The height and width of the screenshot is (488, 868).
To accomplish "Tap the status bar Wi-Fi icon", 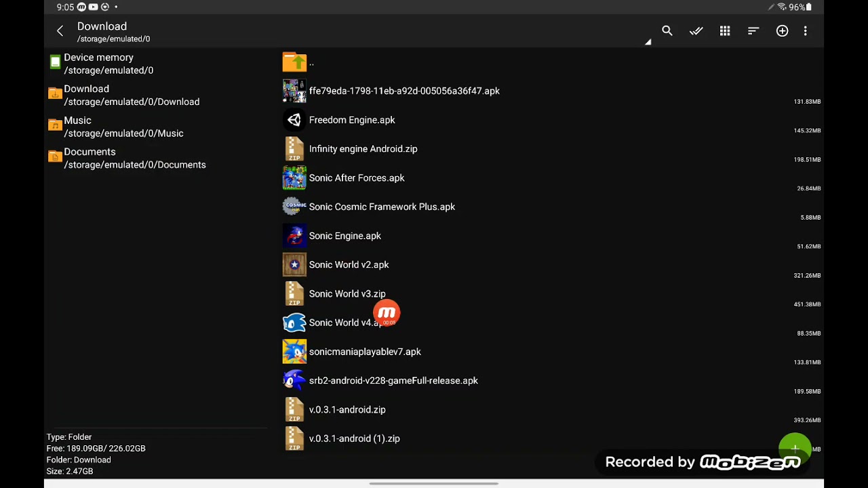I will click(782, 7).
